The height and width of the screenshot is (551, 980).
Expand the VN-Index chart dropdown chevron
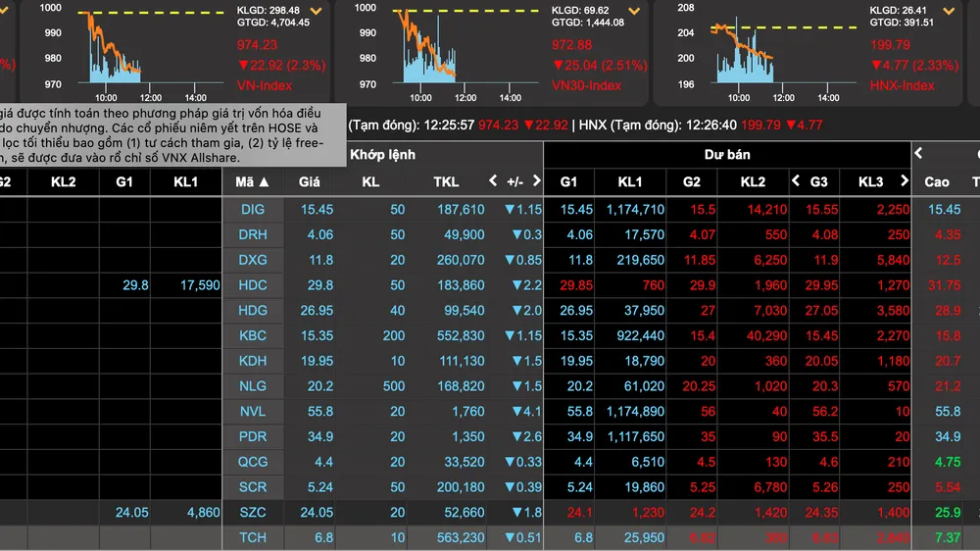tap(317, 11)
